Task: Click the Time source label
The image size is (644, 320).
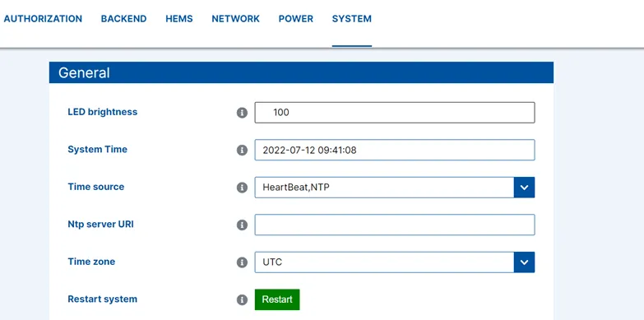Action: click(x=96, y=187)
